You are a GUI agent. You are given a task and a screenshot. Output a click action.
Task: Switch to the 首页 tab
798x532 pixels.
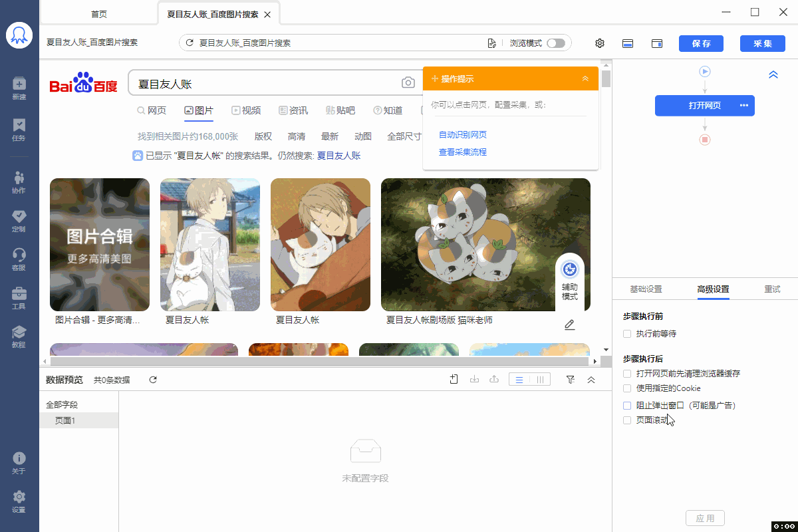pos(99,14)
